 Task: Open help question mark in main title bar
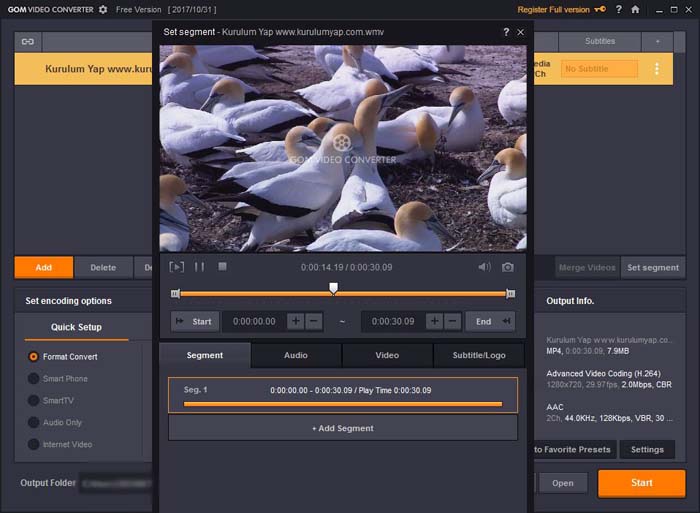[619, 9]
